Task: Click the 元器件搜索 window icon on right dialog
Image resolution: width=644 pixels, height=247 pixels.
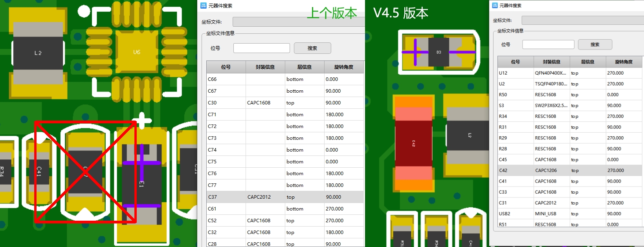Action: 495,5
